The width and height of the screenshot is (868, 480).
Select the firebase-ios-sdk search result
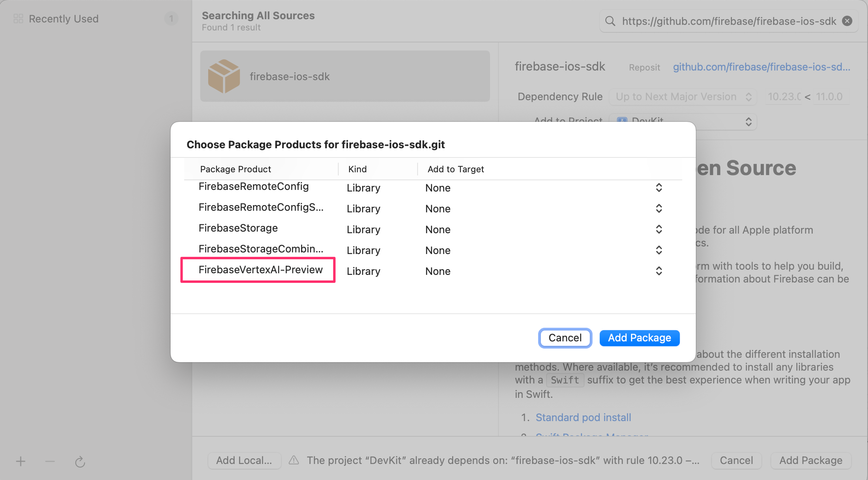point(344,76)
